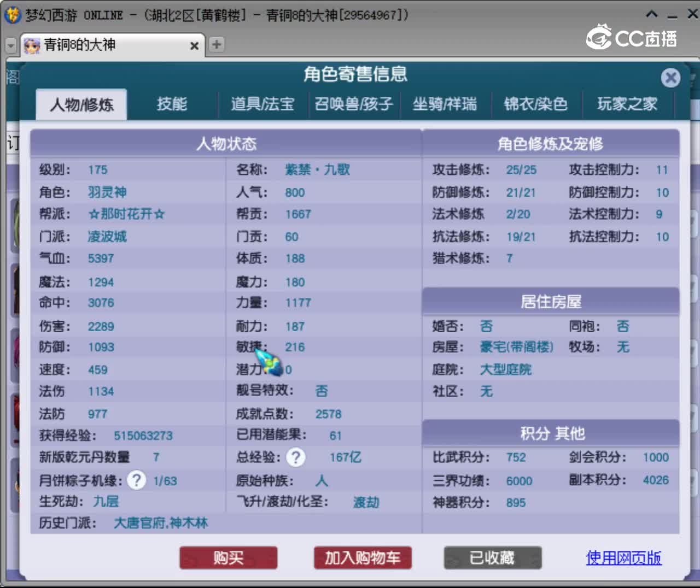Add a new browser tab with plus button
The width and height of the screenshot is (700, 588).
click(217, 44)
